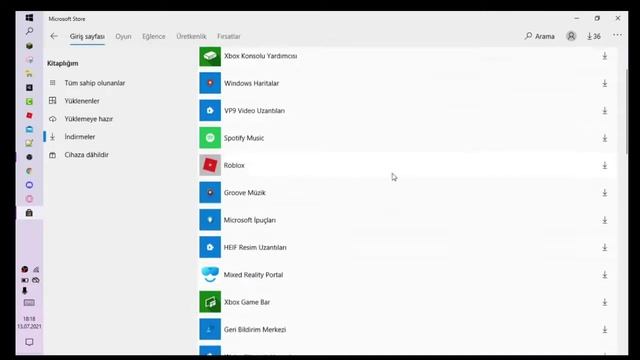Download Roblox with its arrow icon
Viewport: 640px width, 360px height.
[604, 165]
